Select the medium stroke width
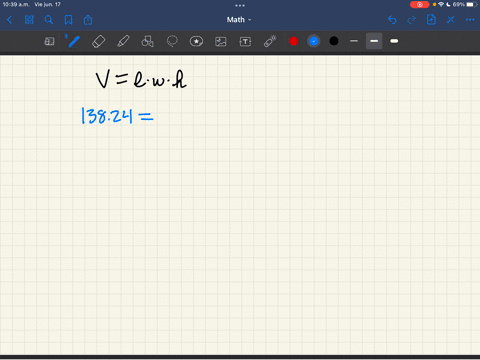This screenshot has width=480, height=360. tap(374, 41)
